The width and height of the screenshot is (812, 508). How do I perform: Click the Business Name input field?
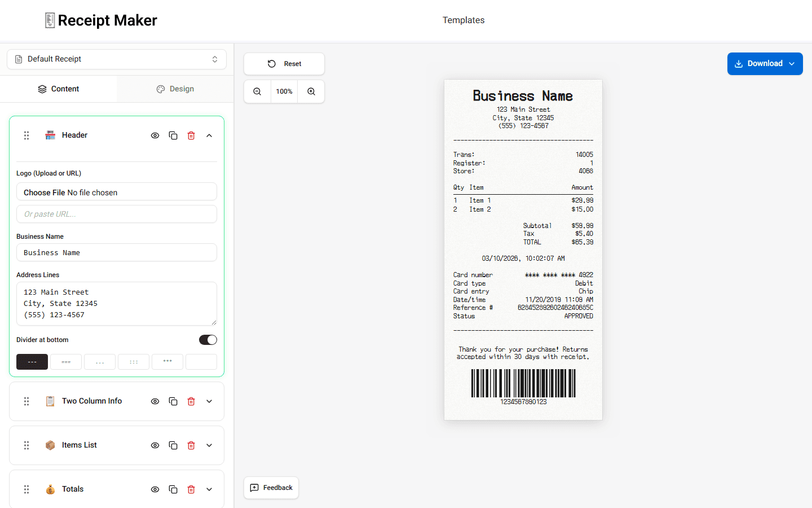pos(117,252)
